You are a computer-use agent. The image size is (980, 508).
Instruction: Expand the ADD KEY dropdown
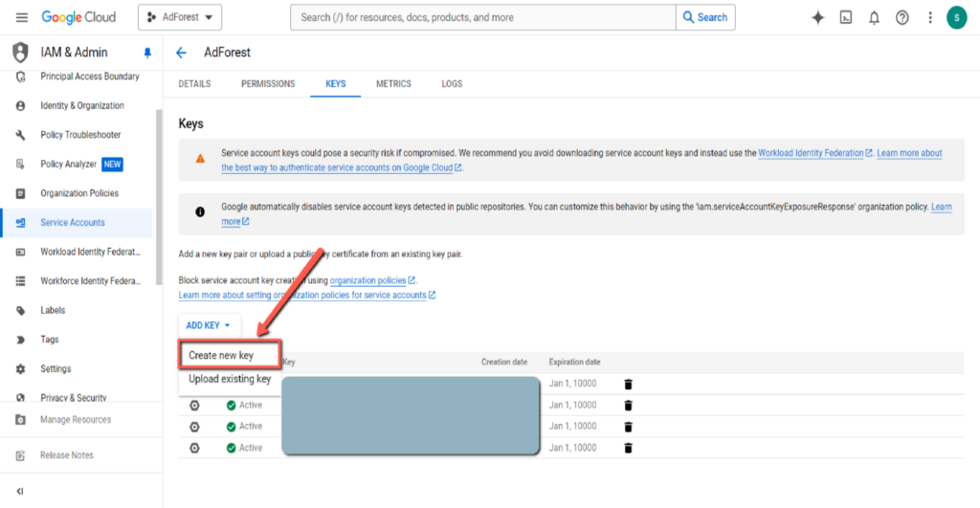tap(208, 325)
